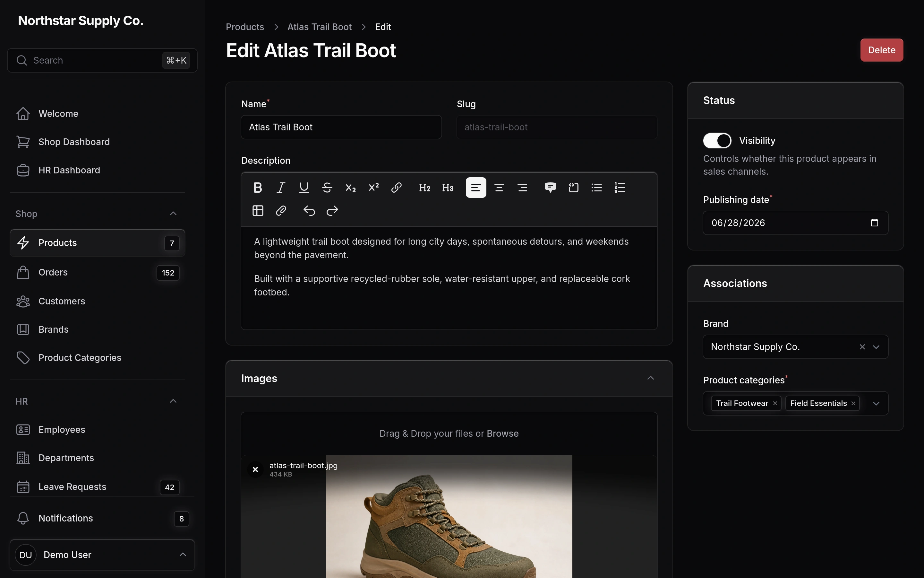Apply italic formatting in the editor
924x578 pixels.
coord(281,187)
